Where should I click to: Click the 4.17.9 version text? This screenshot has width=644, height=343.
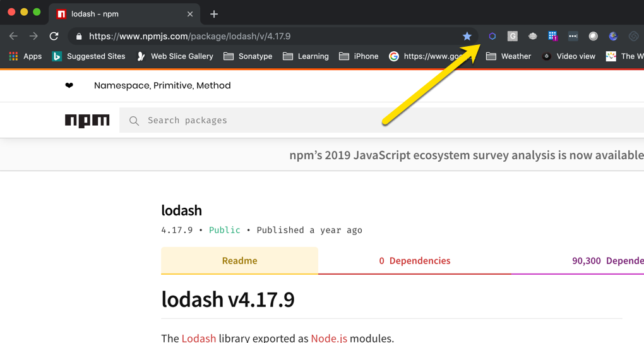point(177,230)
